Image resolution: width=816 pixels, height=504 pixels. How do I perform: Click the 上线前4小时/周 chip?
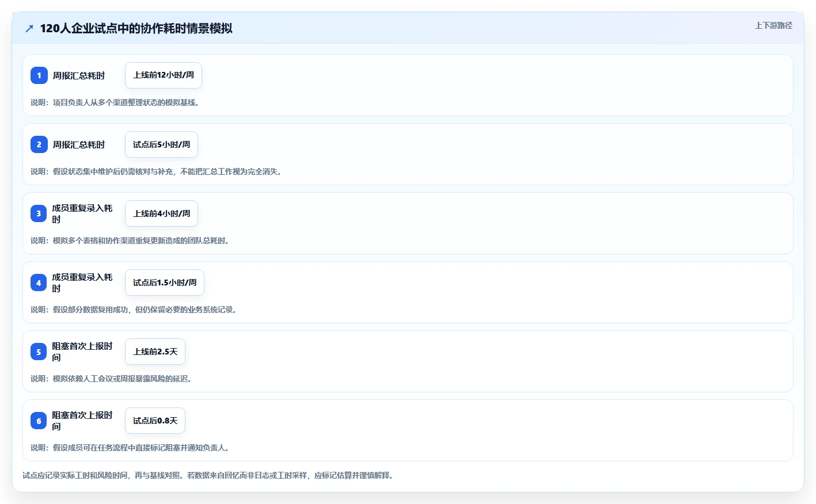161,213
